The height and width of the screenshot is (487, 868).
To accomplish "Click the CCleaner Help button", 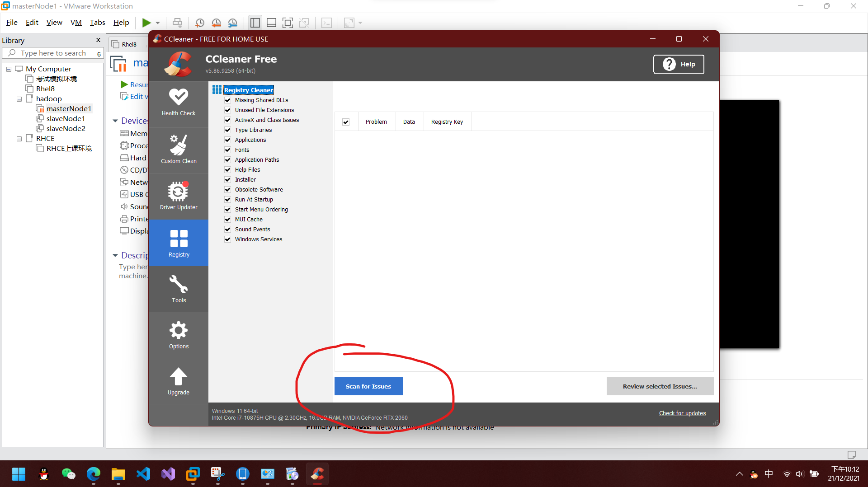I will (x=679, y=64).
